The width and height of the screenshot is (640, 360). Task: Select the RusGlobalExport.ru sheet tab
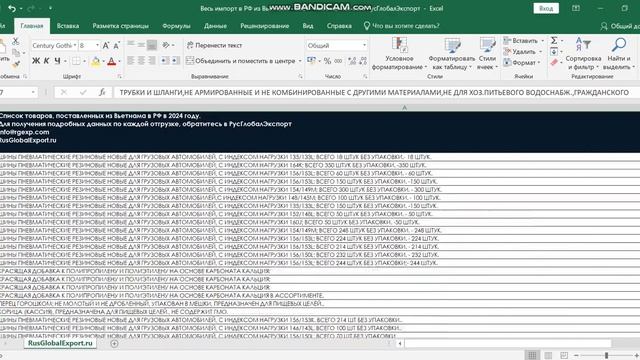[60, 343]
